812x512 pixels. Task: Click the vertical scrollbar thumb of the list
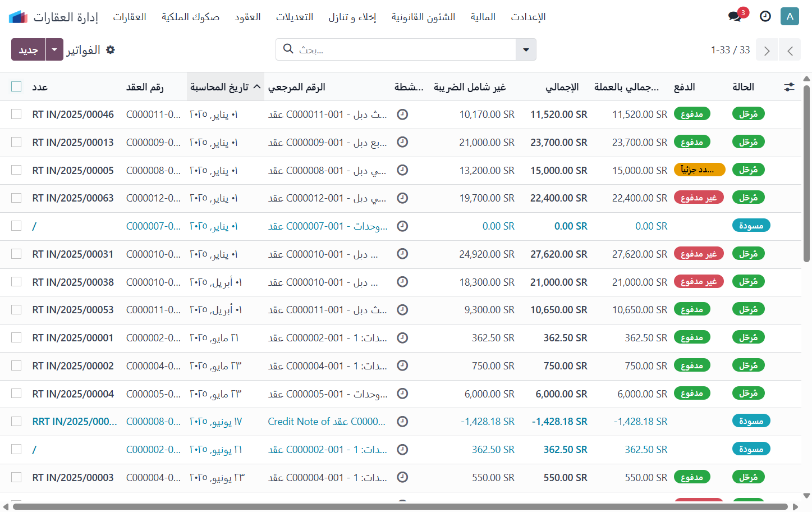[x=806, y=174]
